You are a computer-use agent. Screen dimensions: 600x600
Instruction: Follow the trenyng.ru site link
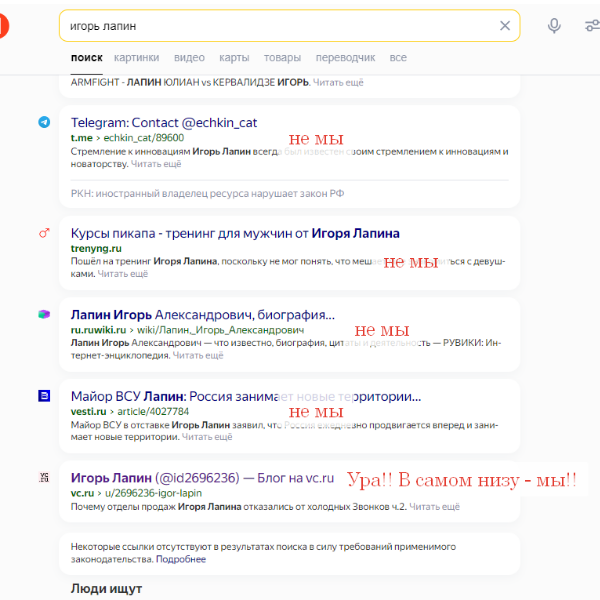96,248
